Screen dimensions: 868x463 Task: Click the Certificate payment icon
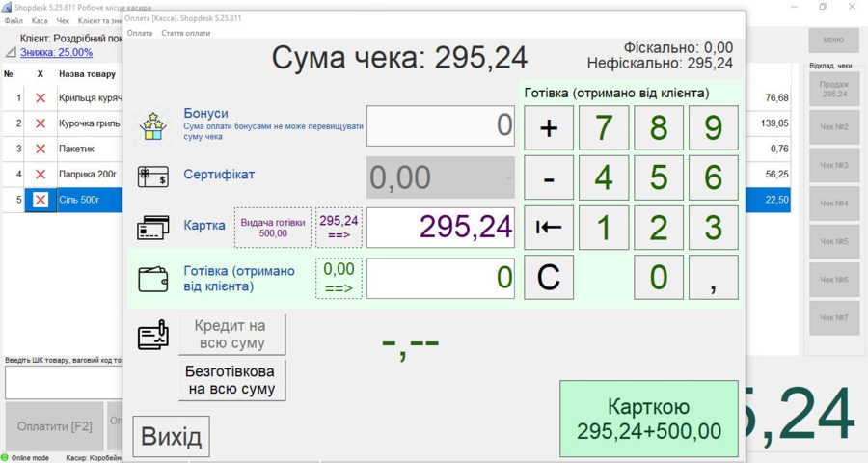(x=153, y=176)
